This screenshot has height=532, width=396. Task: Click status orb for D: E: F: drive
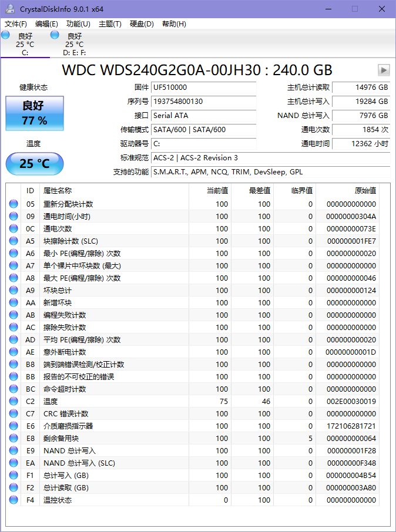coord(55,35)
